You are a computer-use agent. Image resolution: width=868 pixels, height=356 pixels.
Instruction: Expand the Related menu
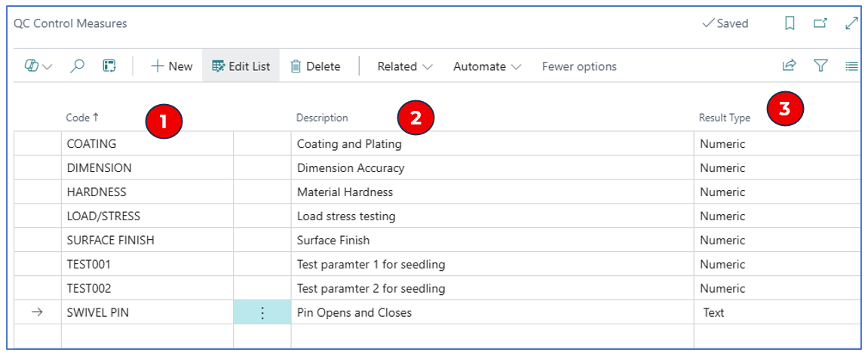click(405, 66)
